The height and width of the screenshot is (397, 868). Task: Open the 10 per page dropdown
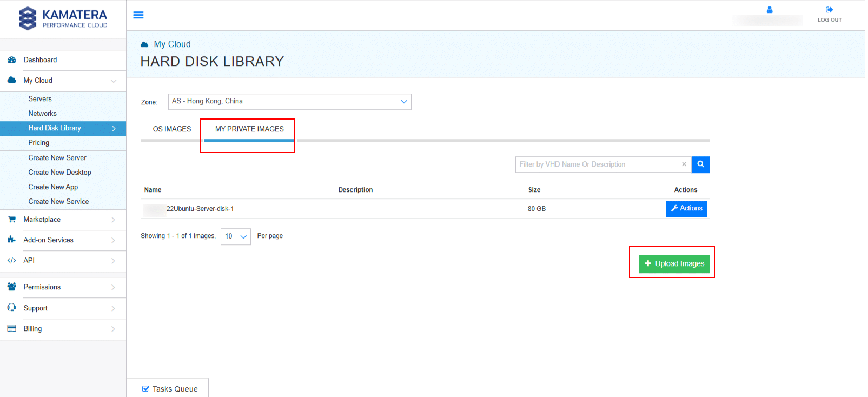[x=236, y=236]
